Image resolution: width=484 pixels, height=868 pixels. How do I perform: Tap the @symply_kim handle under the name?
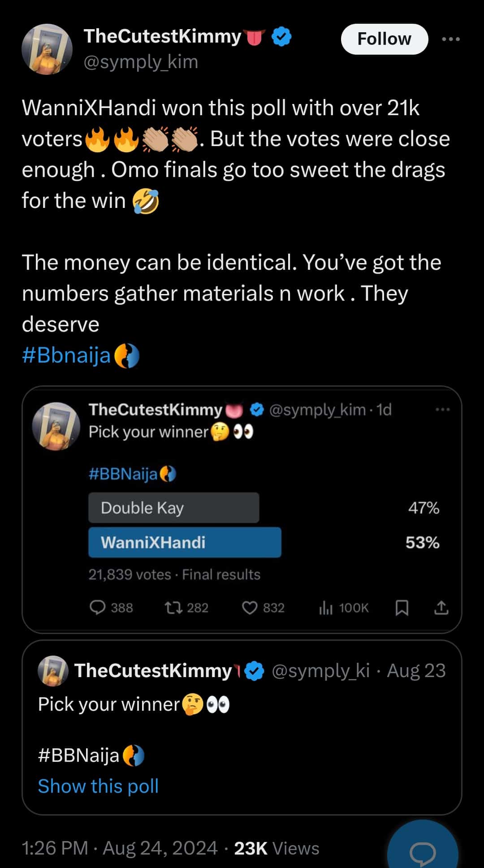pyautogui.click(x=141, y=62)
